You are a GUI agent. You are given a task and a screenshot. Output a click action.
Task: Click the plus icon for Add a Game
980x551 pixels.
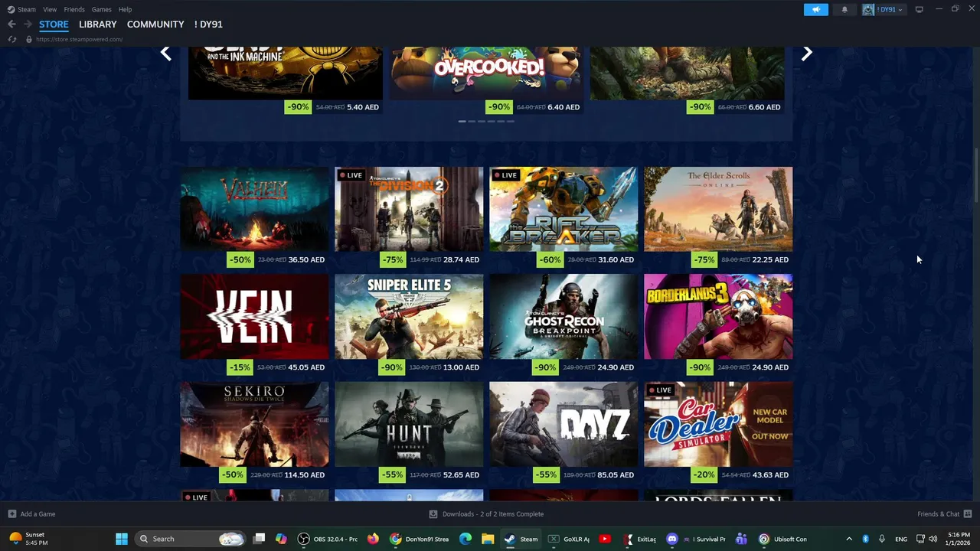11,514
